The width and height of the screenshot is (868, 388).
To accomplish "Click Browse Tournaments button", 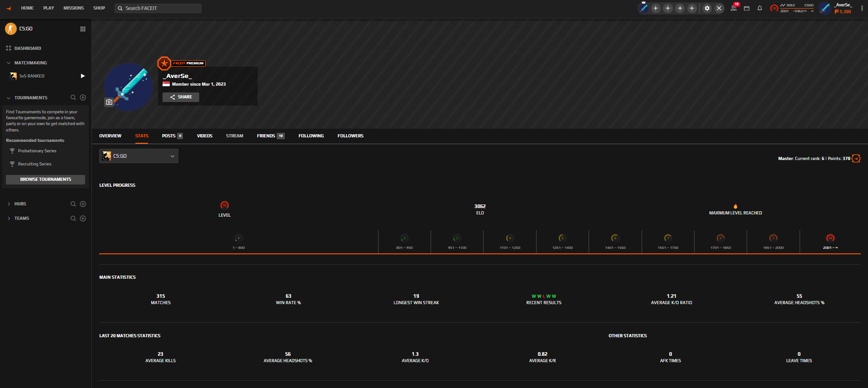I will (45, 179).
